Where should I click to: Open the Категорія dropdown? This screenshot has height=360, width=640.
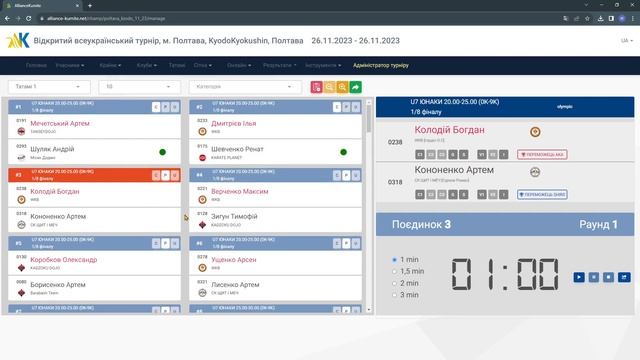245,87
